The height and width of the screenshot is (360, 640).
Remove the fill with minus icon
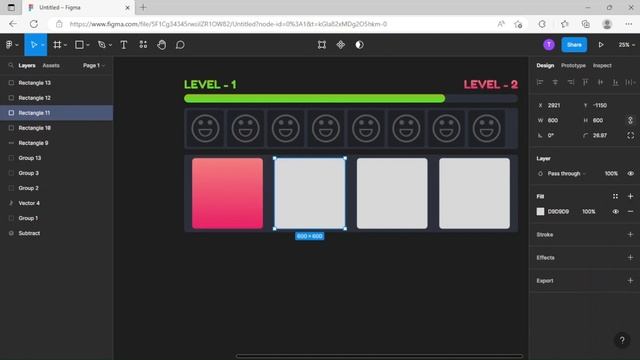pyautogui.click(x=631, y=211)
